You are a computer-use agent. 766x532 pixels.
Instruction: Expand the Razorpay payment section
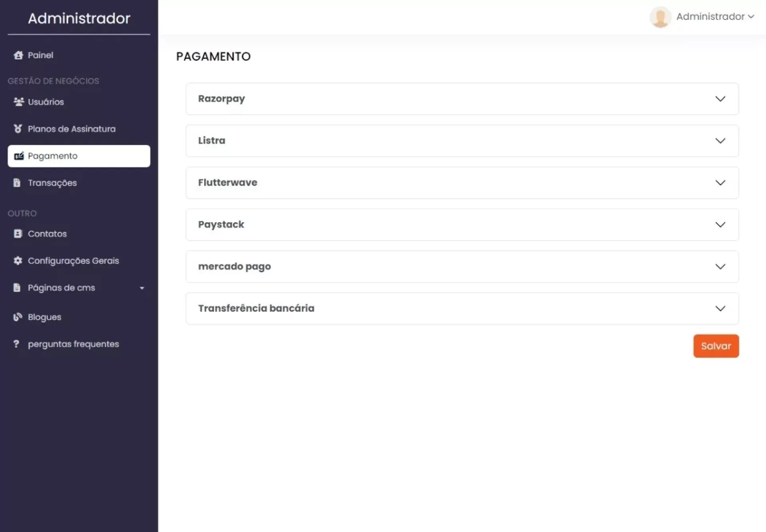click(x=462, y=99)
